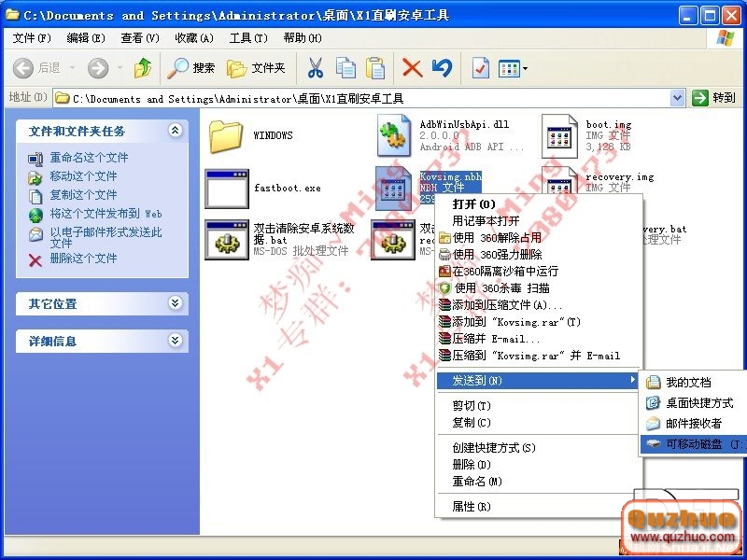
Task: Click the 重命名这个文件 task link
Action: tap(89, 158)
